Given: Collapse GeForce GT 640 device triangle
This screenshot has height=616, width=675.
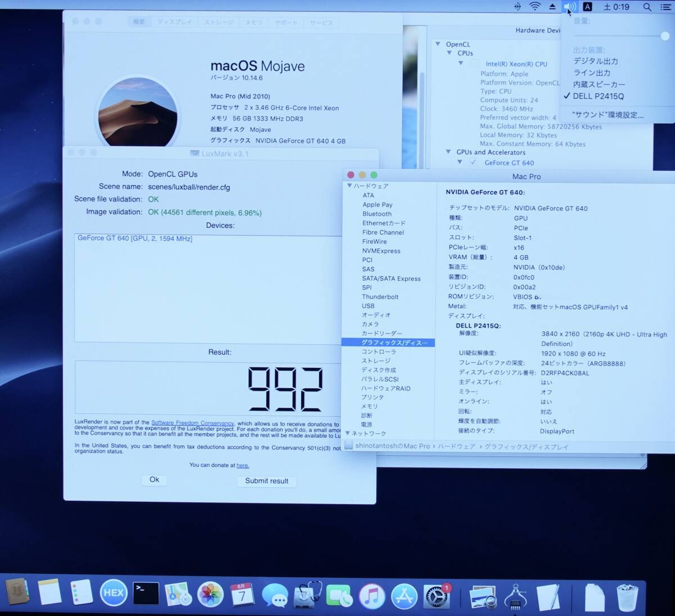Looking at the screenshot, I should click(460, 162).
